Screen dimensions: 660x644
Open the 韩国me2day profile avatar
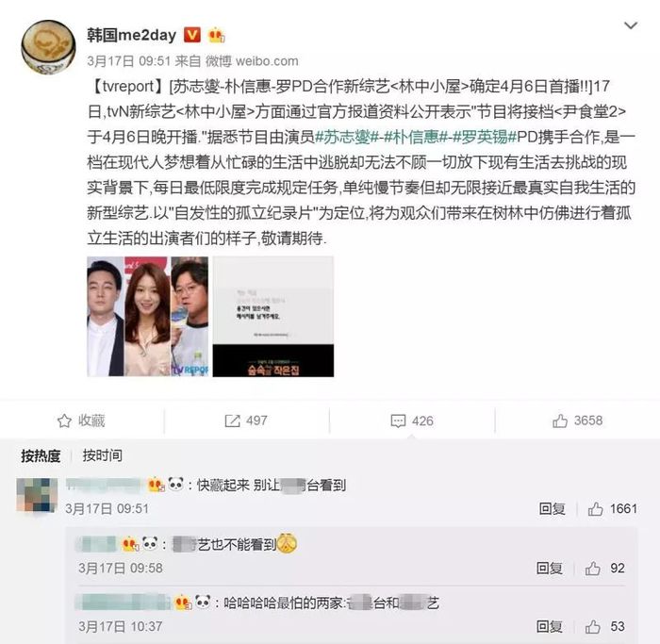click(48, 47)
